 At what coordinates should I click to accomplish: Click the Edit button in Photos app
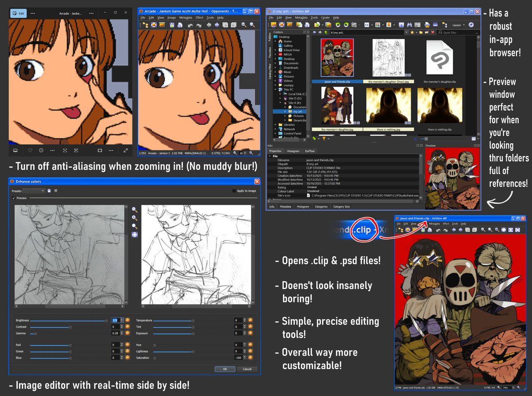pos(19,13)
